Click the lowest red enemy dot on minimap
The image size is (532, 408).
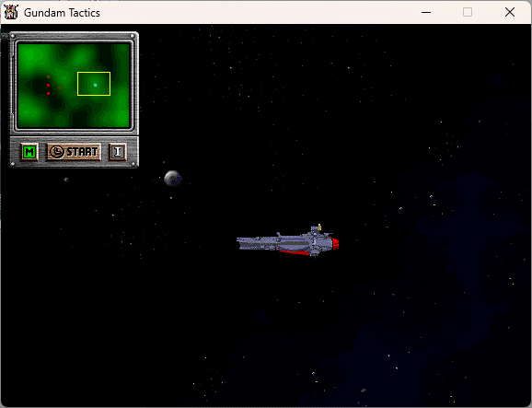click(49, 93)
